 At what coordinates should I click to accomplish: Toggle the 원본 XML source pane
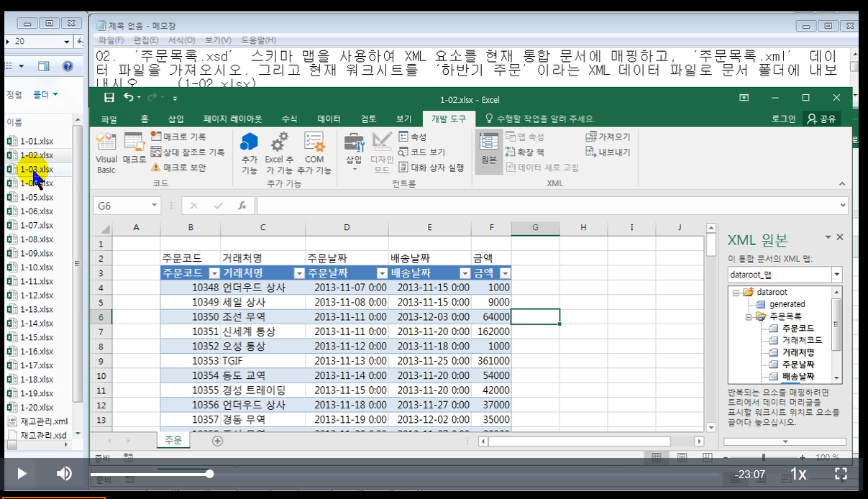coord(489,149)
